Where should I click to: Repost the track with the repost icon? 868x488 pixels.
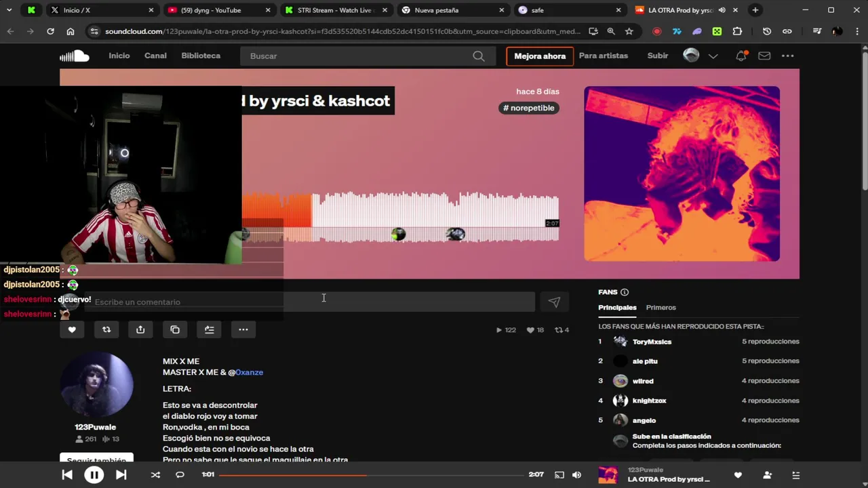[x=106, y=329]
